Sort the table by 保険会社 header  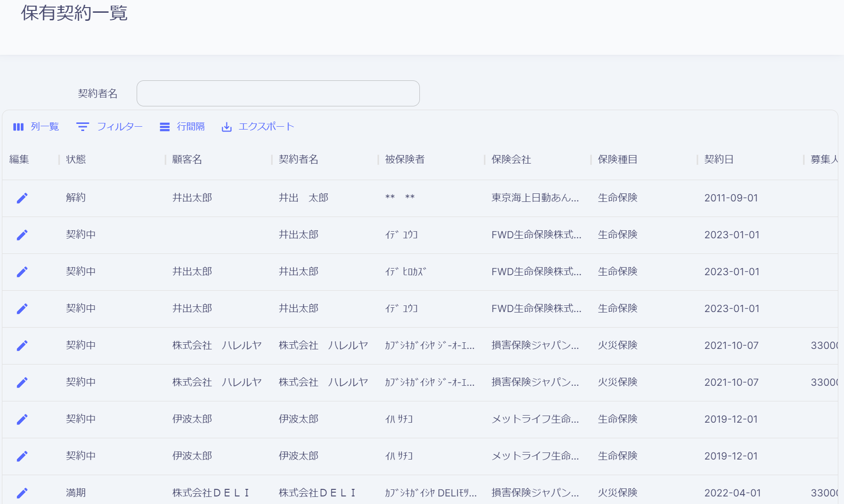(x=511, y=160)
